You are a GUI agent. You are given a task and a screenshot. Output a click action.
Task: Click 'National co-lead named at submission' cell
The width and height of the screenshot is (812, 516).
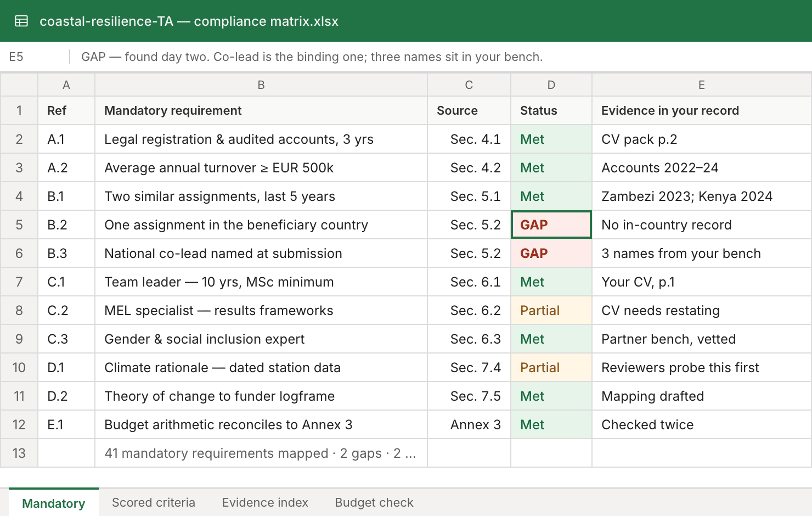(x=261, y=253)
